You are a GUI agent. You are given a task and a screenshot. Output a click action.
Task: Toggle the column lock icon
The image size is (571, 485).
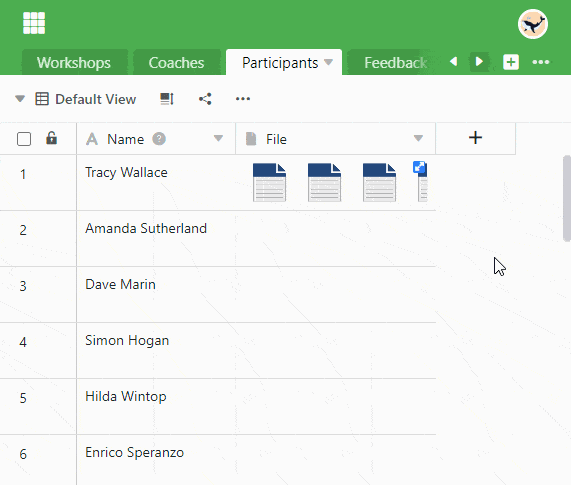[51, 138]
